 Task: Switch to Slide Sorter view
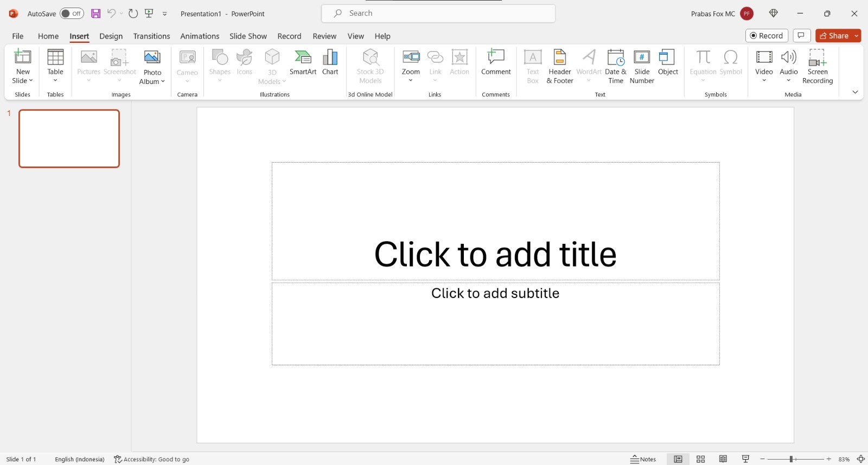click(x=701, y=459)
